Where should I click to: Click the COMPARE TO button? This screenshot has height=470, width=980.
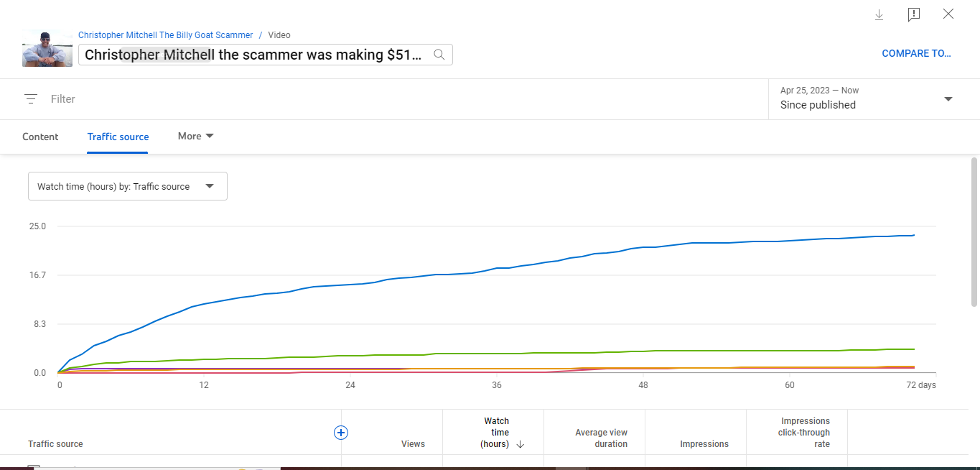(916, 53)
